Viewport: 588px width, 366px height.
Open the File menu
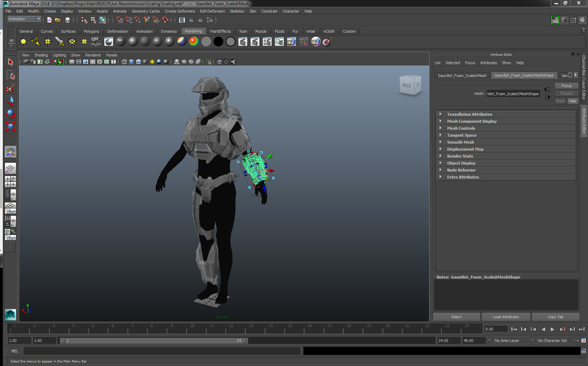coord(8,11)
